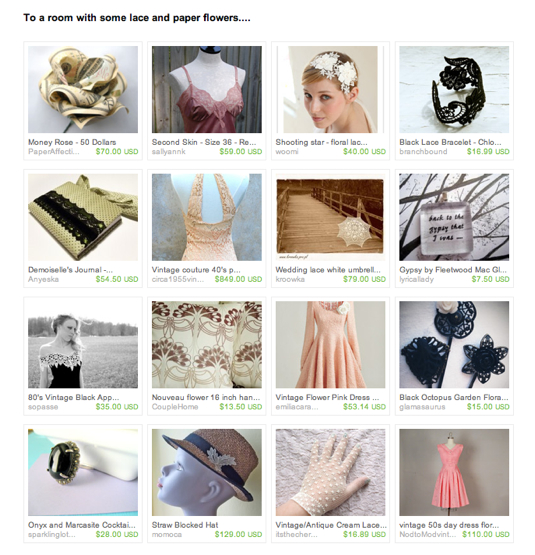This screenshot has height=555, width=535.
Task: Click the Gypsy glass pendant image
Action: pos(454,217)
